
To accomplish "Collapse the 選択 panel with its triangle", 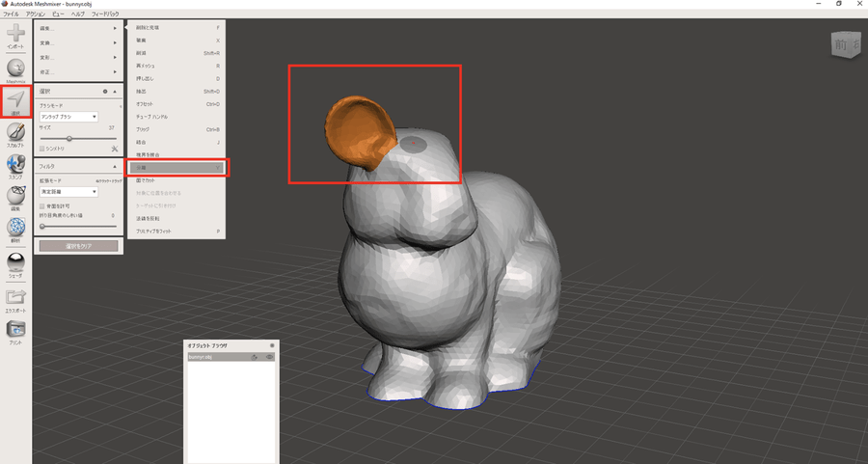I will (x=115, y=92).
